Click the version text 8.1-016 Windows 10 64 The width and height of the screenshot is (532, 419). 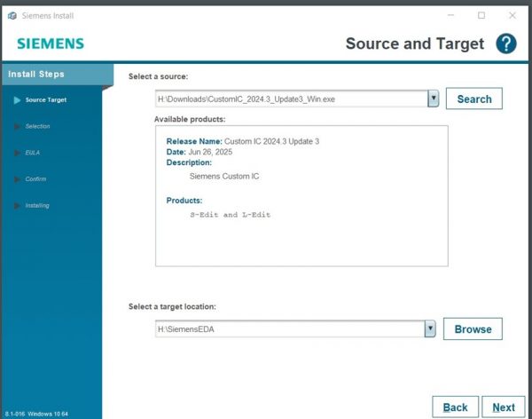point(36,414)
